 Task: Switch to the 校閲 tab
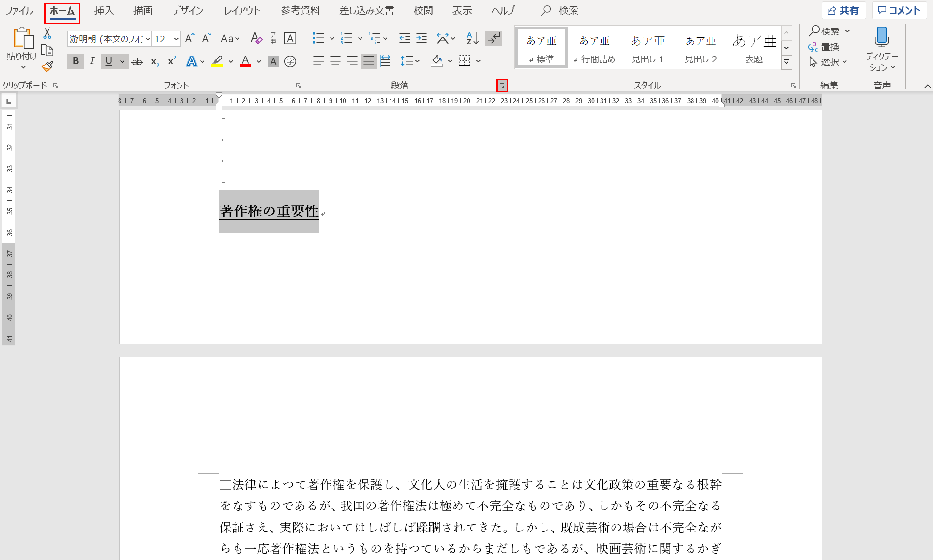pos(423,11)
